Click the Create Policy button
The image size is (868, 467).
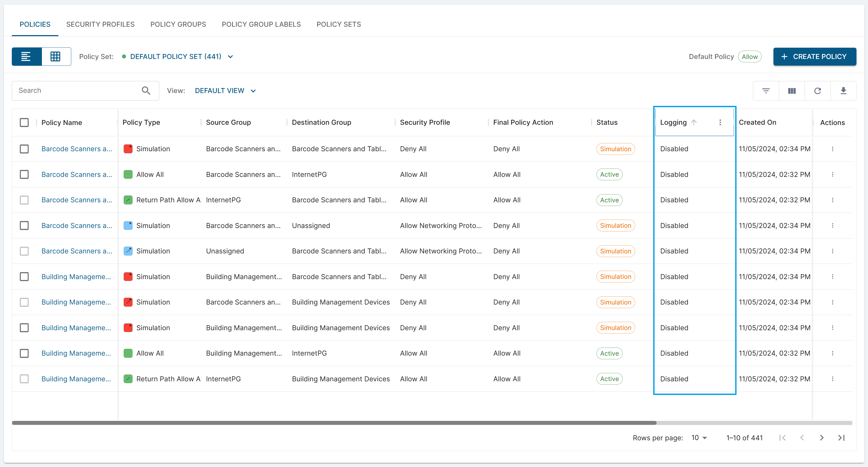pyautogui.click(x=814, y=56)
